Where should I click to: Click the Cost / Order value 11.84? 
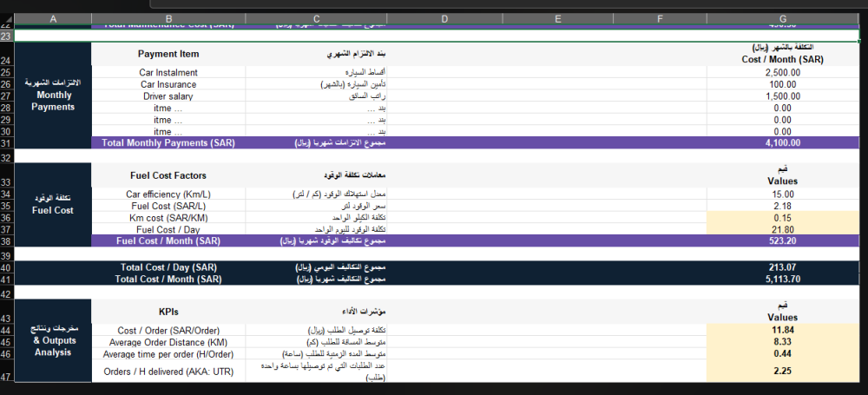[x=782, y=331]
